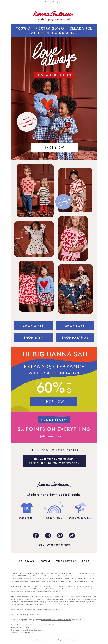Open the Pinterest social icon
The height and width of the screenshot is (644, 108).
click(60, 535)
